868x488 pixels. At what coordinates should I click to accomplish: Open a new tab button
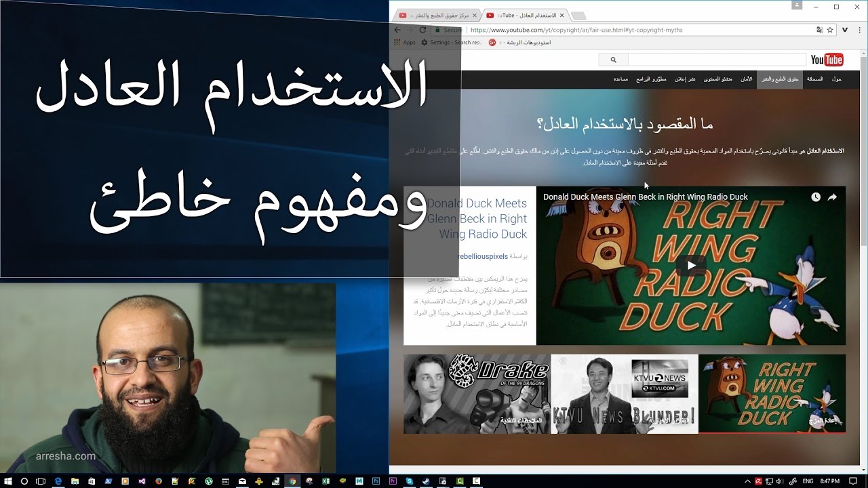click(x=578, y=15)
